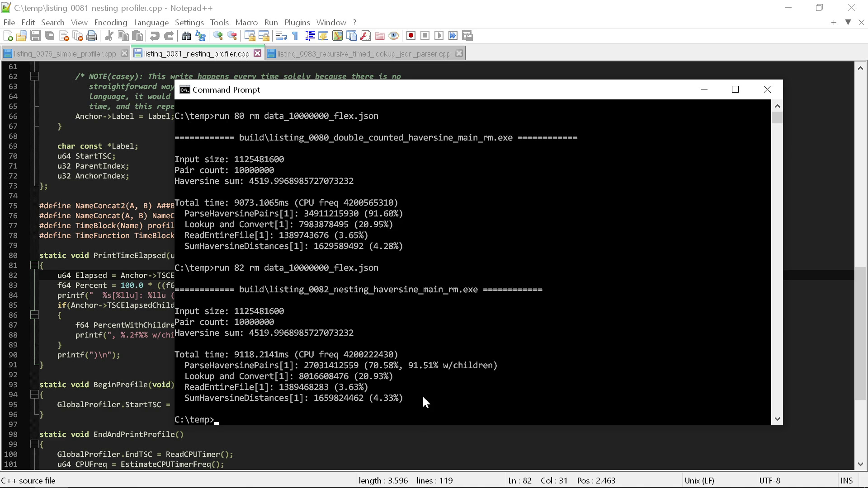Open the tab list dropdown arrow
868x488 pixels.
[x=848, y=22]
